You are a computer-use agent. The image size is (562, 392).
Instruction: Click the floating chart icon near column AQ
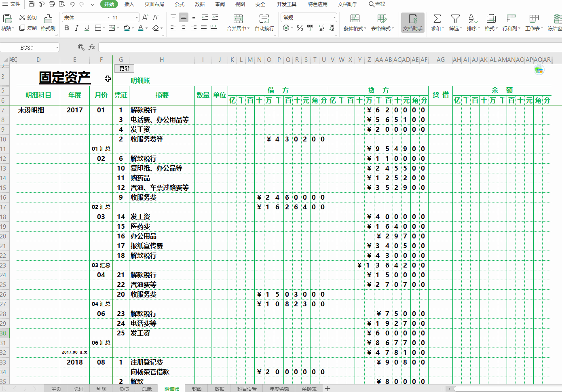[x=539, y=70]
